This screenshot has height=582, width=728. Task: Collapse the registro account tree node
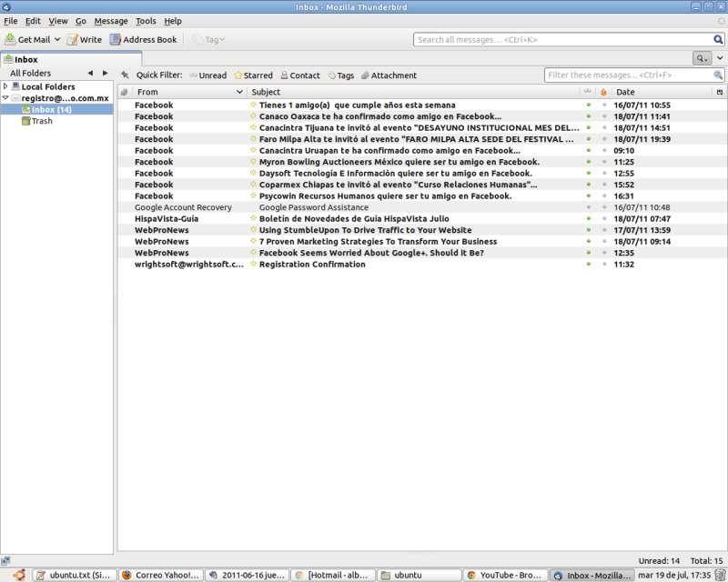(5, 98)
